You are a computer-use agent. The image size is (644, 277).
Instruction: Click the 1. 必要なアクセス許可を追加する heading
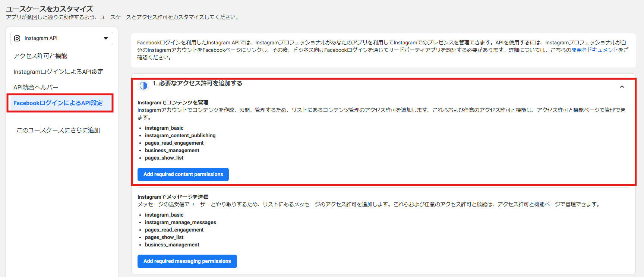coord(198,83)
